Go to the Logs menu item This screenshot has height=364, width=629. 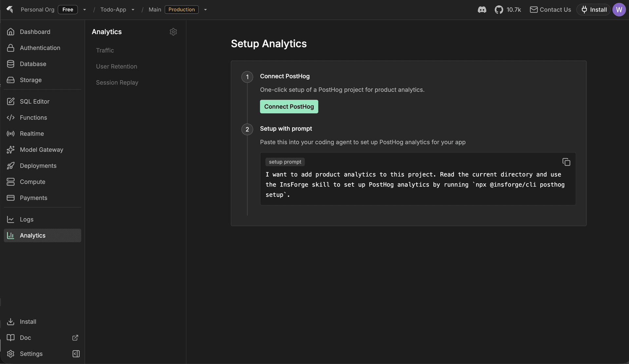point(43,220)
